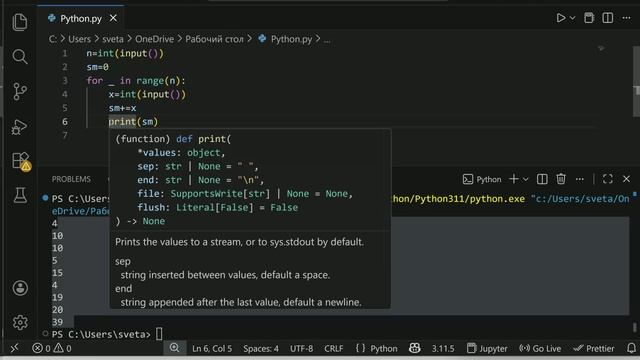This screenshot has height=360, width=640.
Task: Click range(n) on line 3
Action: pyautogui.click(x=158, y=81)
